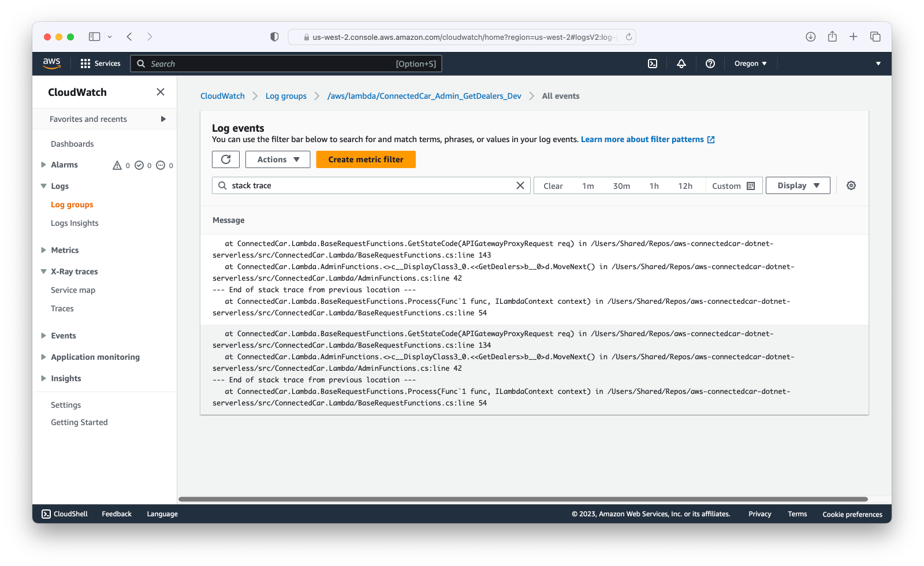Open the Display dropdown
This screenshot has height=566, width=924.
(x=798, y=185)
